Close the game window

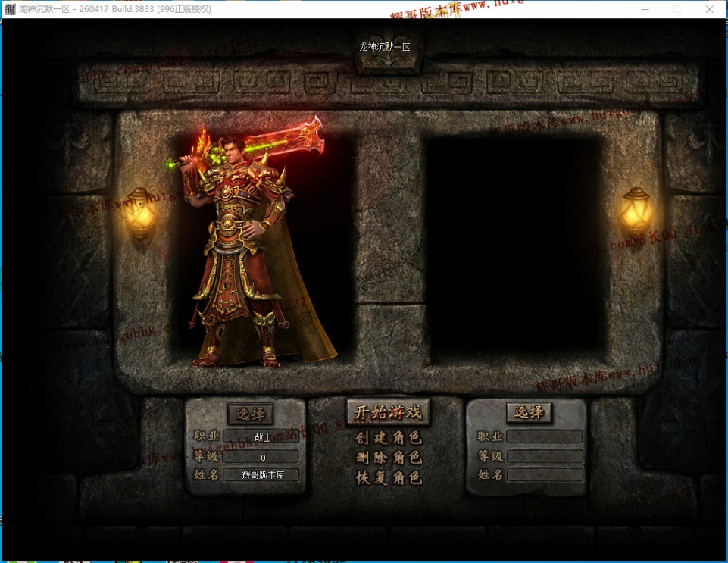pos(709,9)
